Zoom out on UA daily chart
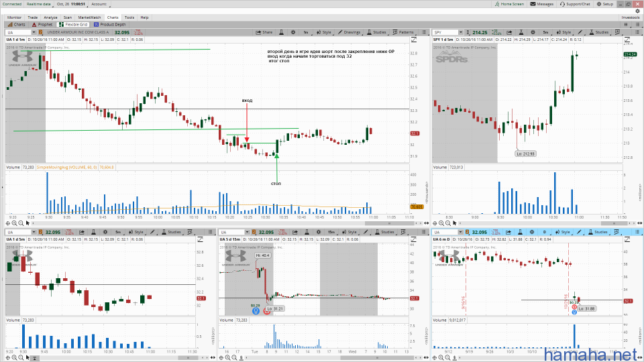 [448, 357]
